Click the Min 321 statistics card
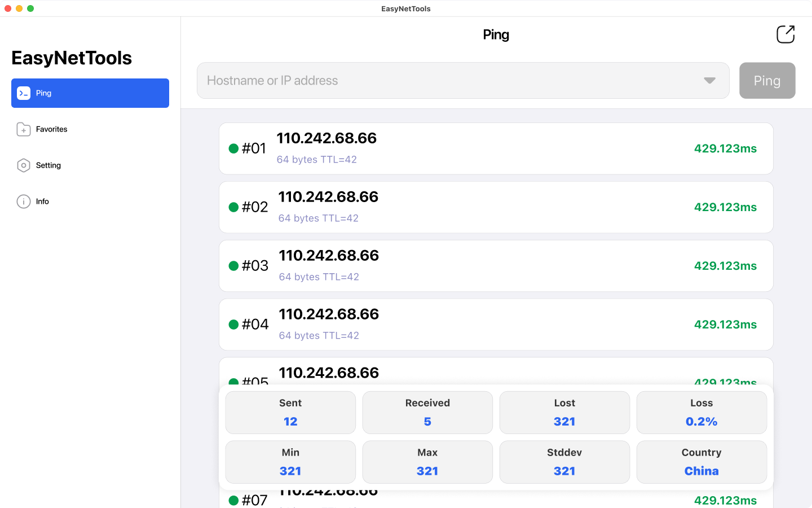The height and width of the screenshot is (508, 812). point(290,462)
